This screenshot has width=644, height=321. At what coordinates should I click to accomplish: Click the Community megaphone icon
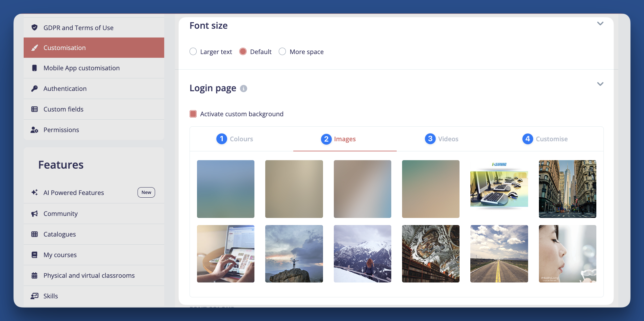34,214
